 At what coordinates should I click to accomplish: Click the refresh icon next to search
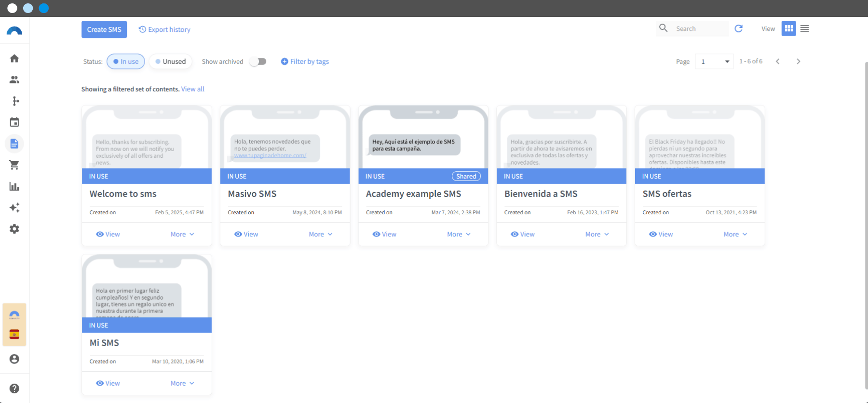738,28
